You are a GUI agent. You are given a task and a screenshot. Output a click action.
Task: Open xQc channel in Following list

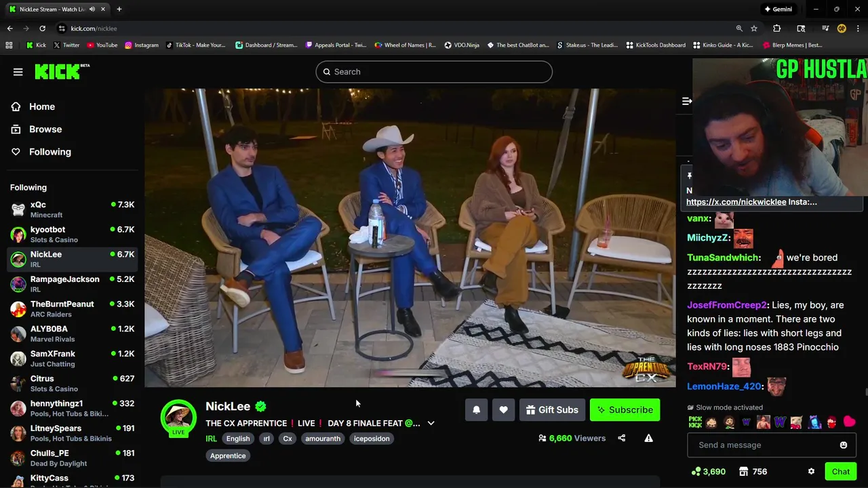point(72,209)
